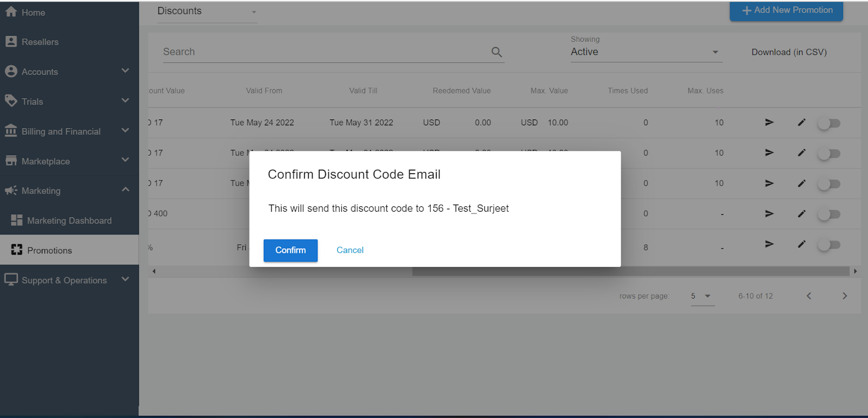The image size is (868, 418).
Task: Click the Confirm button in dialog
Action: pyautogui.click(x=290, y=250)
